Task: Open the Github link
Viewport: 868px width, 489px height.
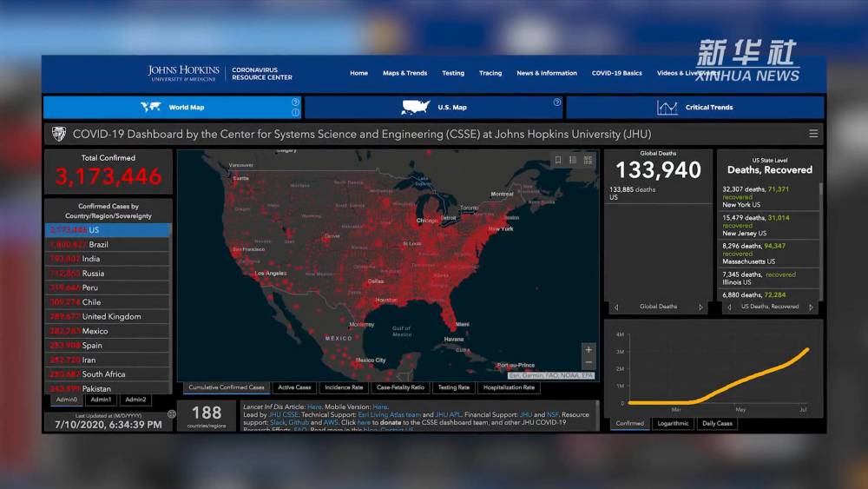Action: click(x=299, y=422)
